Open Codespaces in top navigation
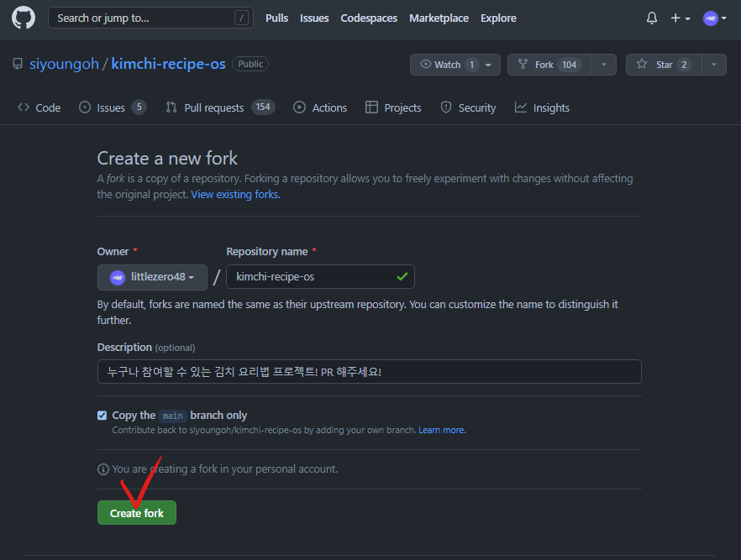Viewport: 741px width, 560px height. (369, 18)
